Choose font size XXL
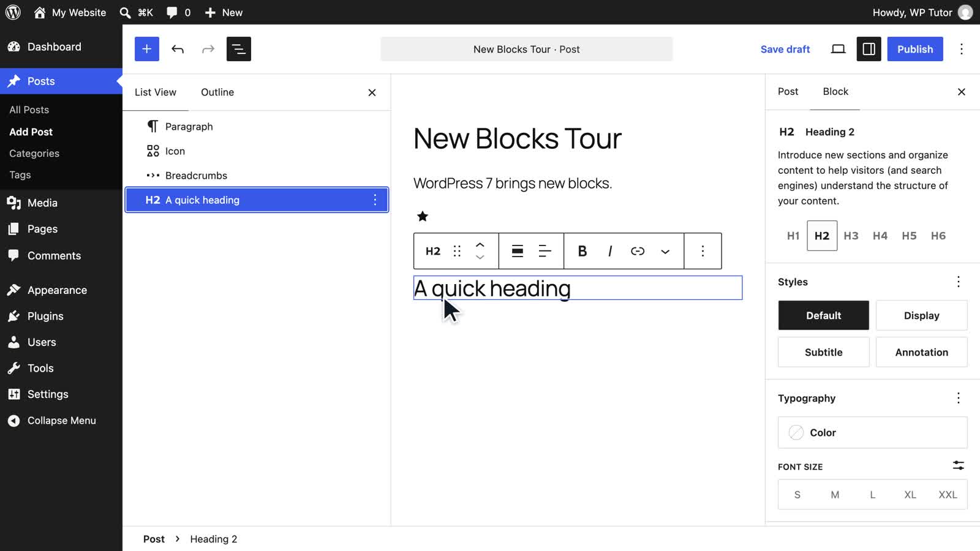This screenshot has width=980, height=551. coord(948,495)
